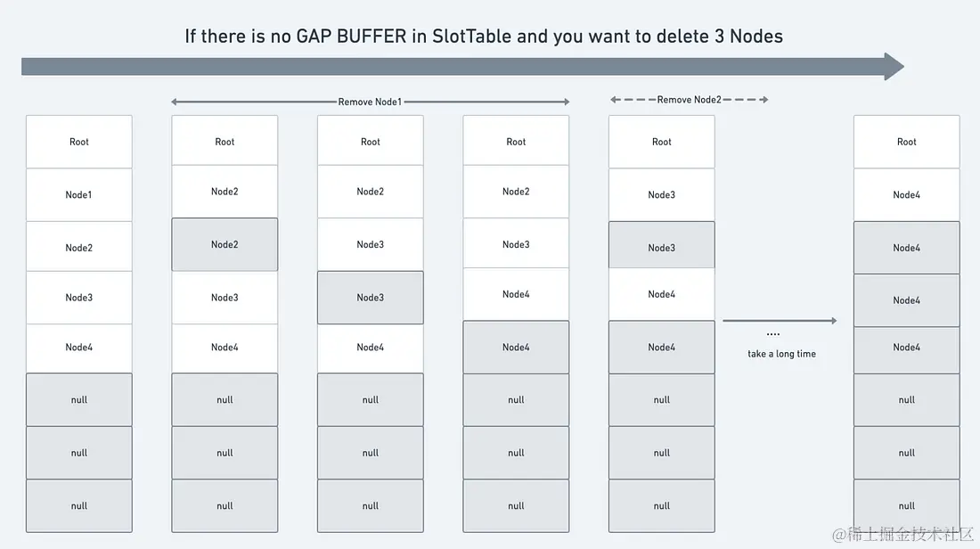Screen dimensions: 980x549
Task: Click the large timeline arrow head
Action: tap(894, 66)
